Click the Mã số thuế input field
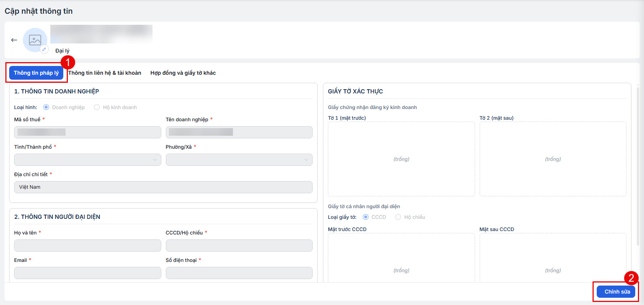 click(88, 132)
